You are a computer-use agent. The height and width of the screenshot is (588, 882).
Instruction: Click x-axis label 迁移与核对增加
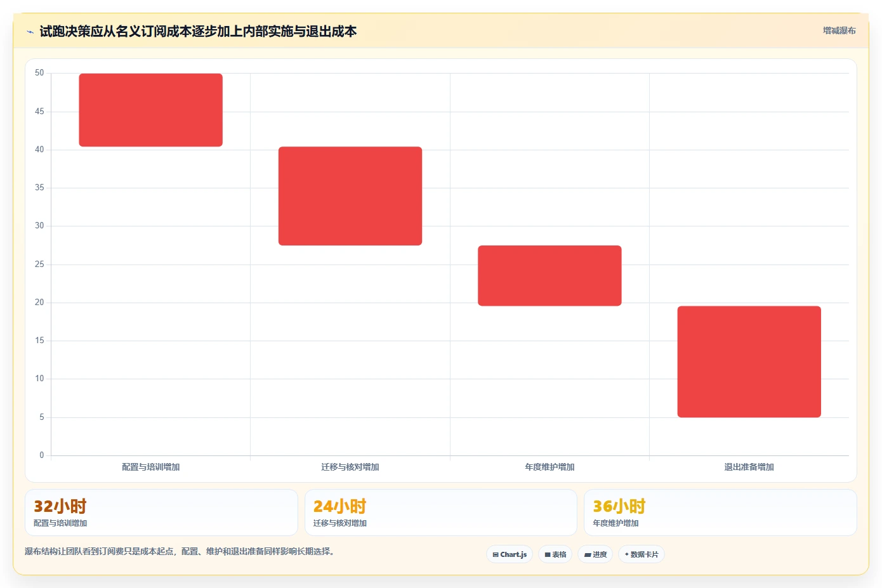point(350,467)
